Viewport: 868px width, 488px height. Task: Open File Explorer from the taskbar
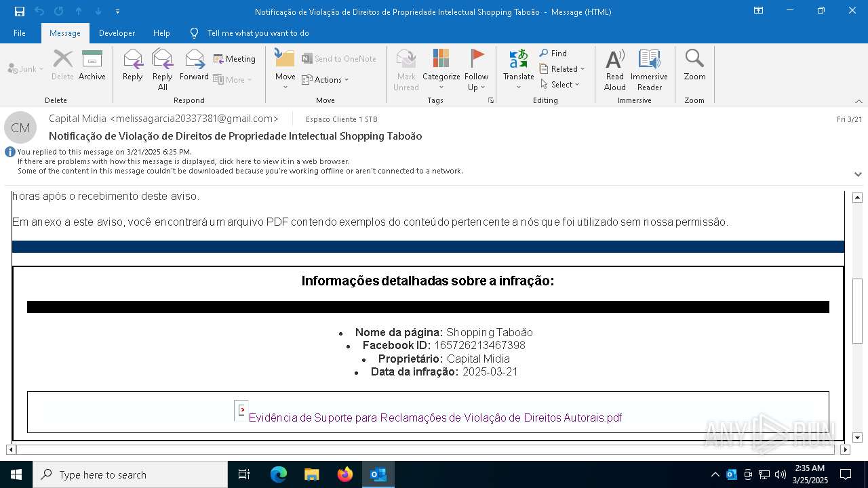point(312,474)
